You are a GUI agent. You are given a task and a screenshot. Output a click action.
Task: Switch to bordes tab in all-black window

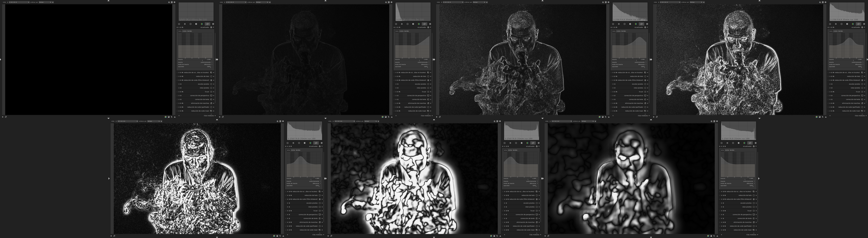[x=190, y=31]
